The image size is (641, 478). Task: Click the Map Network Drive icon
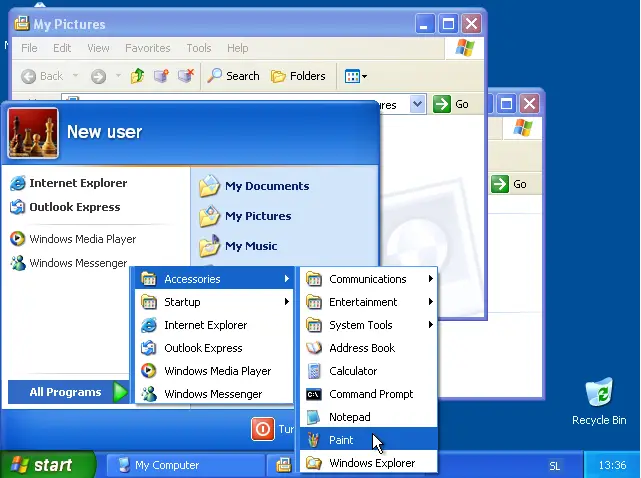click(x=161, y=76)
